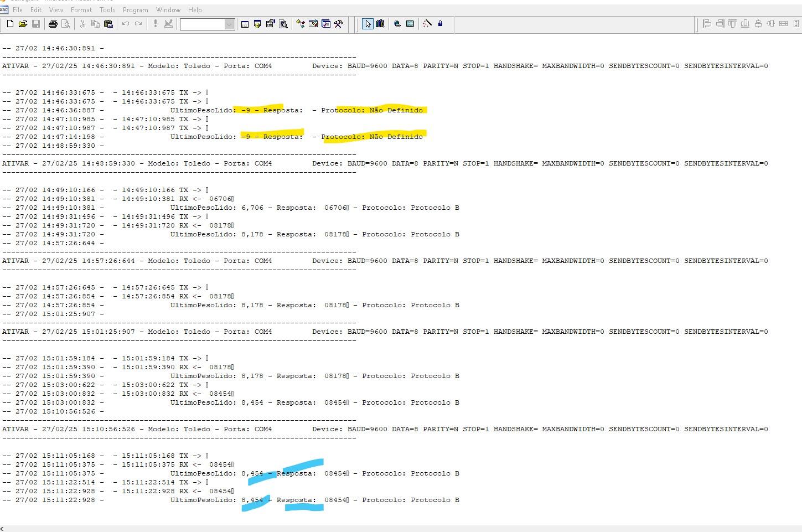Screen dimensions: 802x532
Task: Click the Align Vertical Centers layout icon
Action: pyautogui.click(x=758, y=24)
